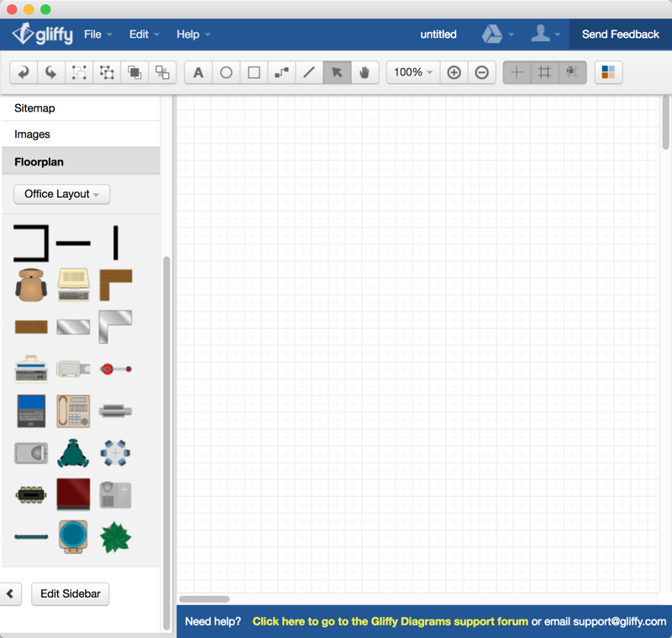Click the Group shapes icon
The height and width of the screenshot is (638, 672).
tap(79, 72)
